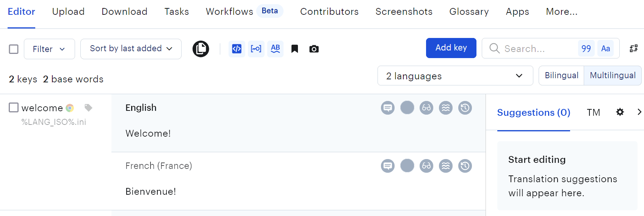Open history for French translation
The height and width of the screenshot is (216, 644).
point(465,166)
